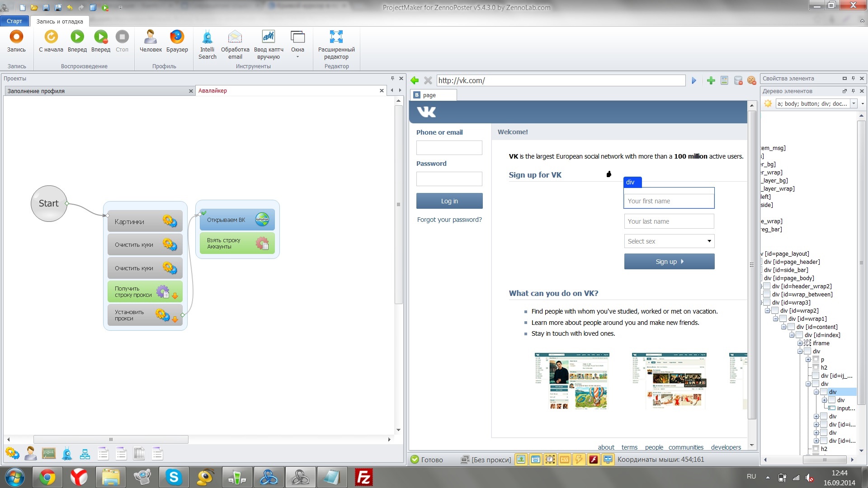Collapse the div [id=wrap1] tree node

point(775,319)
